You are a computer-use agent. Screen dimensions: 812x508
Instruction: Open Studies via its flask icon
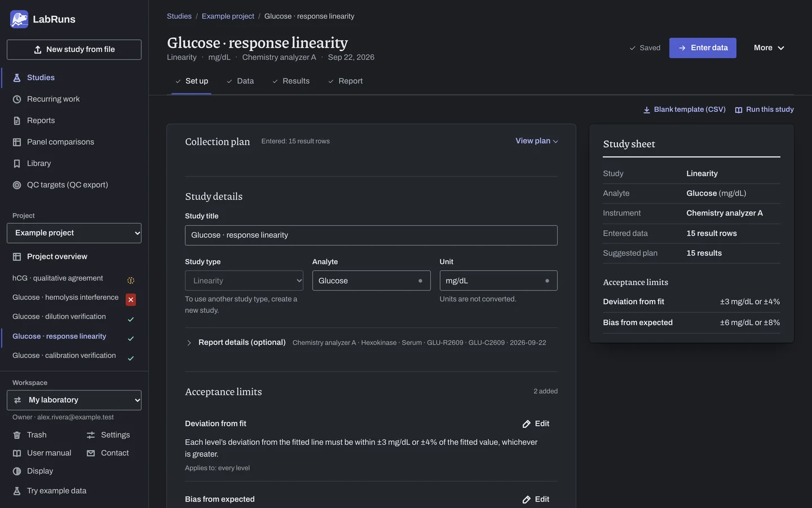point(17,78)
